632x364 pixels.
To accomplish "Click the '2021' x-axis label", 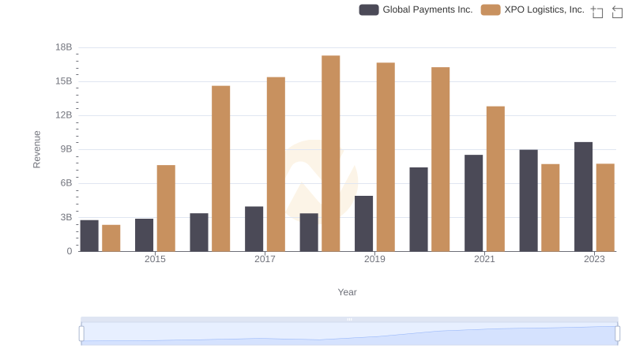I will 484,259.
